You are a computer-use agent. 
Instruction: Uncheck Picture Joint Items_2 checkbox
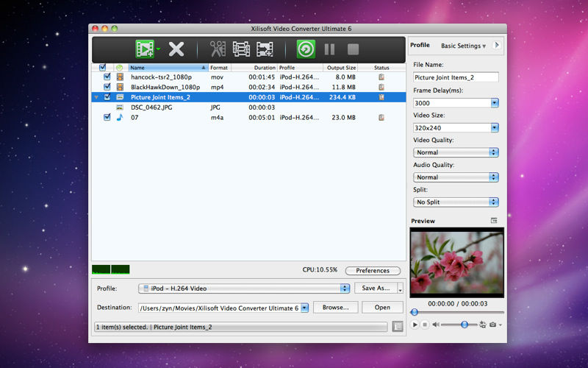107,97
